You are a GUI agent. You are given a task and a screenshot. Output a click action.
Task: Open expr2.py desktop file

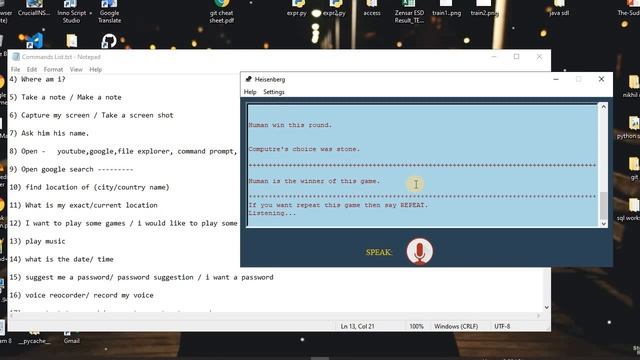pos(334,8)
